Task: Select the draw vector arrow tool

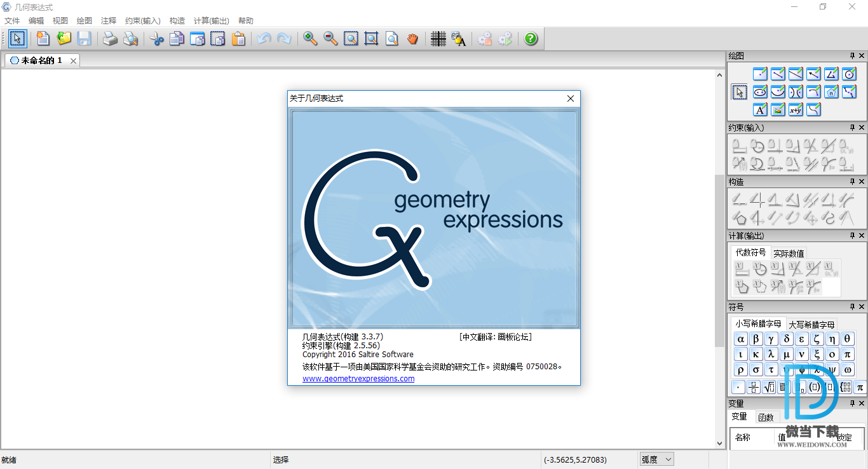Action: coord(813,74)
